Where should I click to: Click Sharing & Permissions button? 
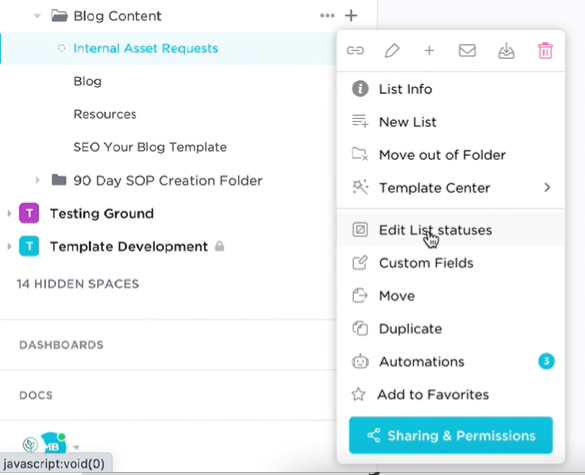coord(451,435)
